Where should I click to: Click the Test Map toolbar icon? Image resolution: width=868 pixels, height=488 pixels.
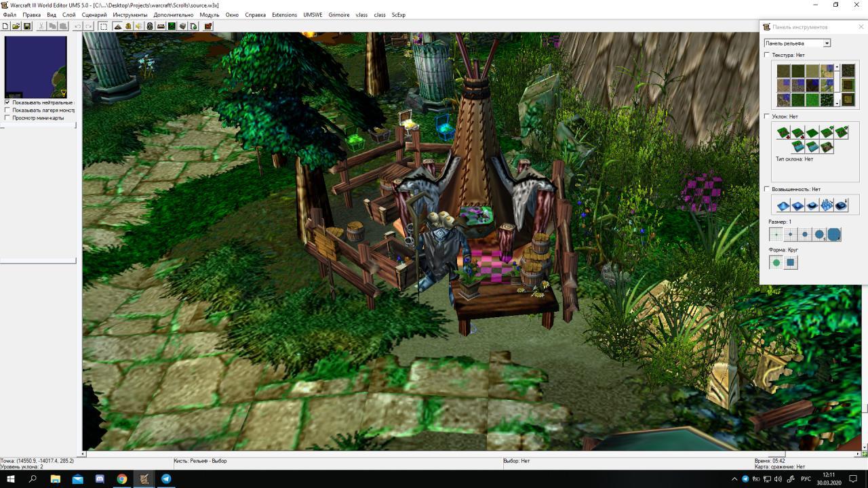click(208, 26)
